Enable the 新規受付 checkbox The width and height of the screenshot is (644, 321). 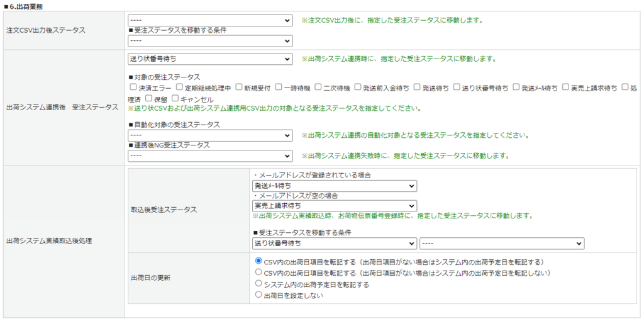[239, 87]
